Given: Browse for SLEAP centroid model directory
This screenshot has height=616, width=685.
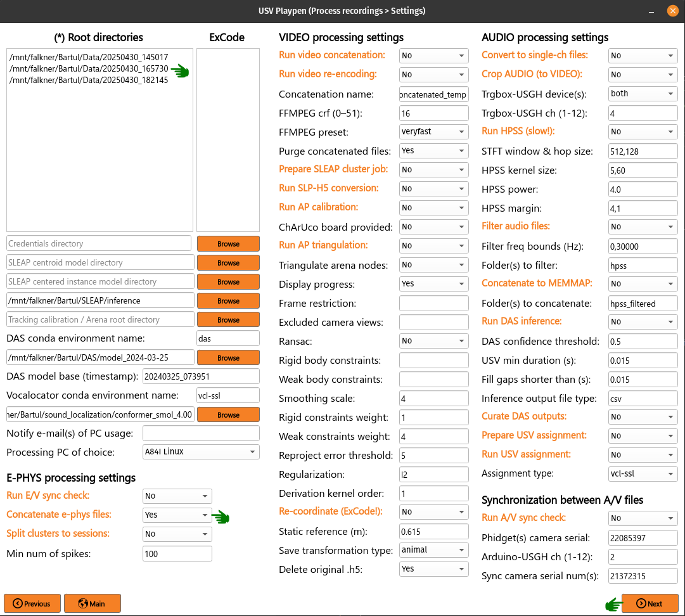Looking at the screenshot, I should [228, 263].
